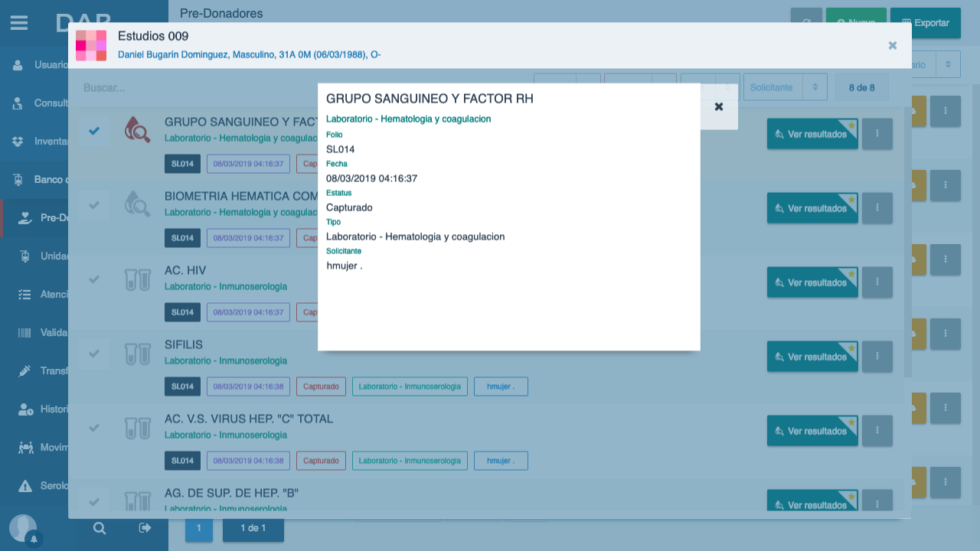This screenshot has height=551, width=980.
Task: Click the blood drop icon of GRUPO SANGUINEO
Action: point(138,130)
